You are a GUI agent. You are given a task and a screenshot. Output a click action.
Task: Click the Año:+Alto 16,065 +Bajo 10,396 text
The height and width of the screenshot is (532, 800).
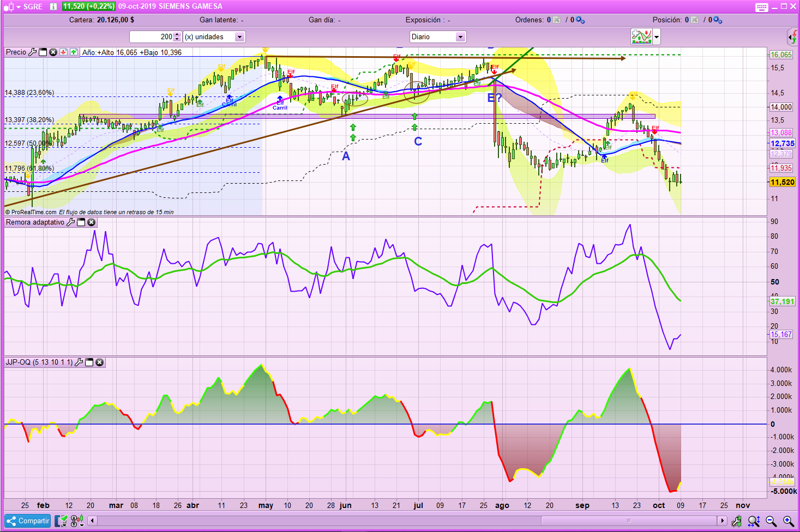coord(132,52)
